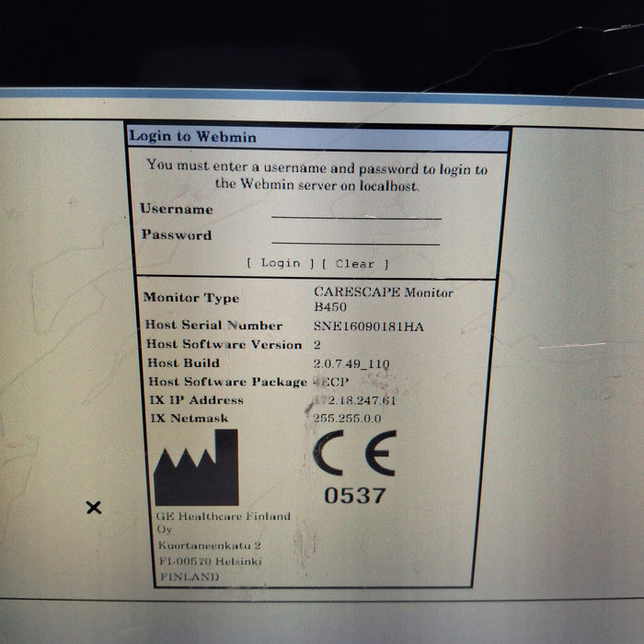
Task: Click the Username label text
Action: coord(177,209)
